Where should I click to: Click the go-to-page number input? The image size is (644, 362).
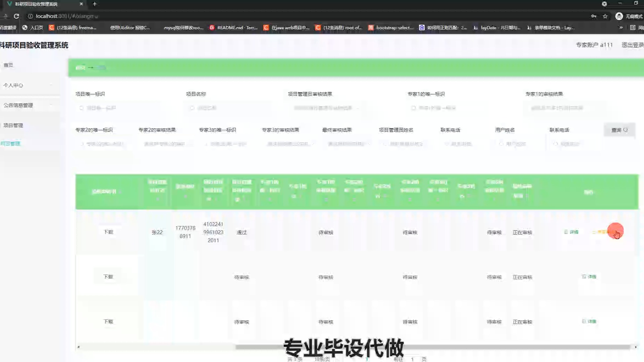click(412, 359)
